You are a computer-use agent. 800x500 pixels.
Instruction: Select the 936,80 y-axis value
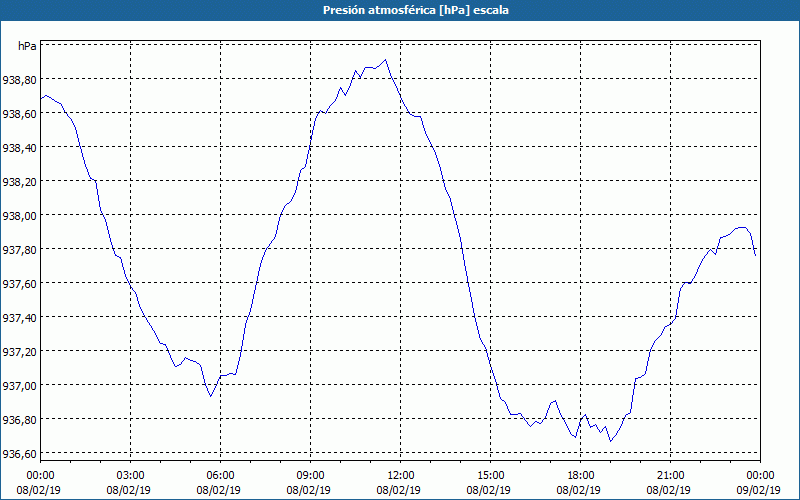19,420
